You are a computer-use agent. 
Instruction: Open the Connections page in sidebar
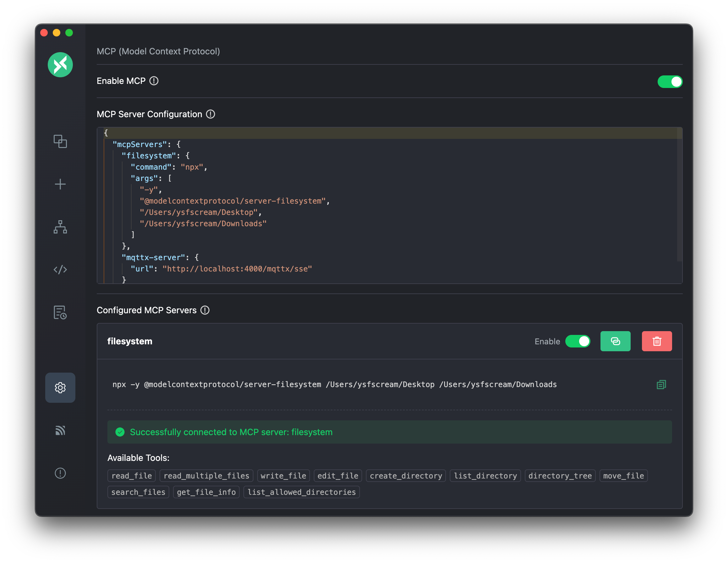point(60,141)
